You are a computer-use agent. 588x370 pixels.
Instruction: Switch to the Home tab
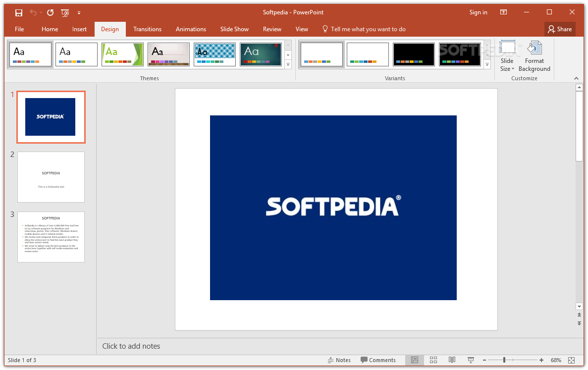pyautogui.click(x=50, y=29)
